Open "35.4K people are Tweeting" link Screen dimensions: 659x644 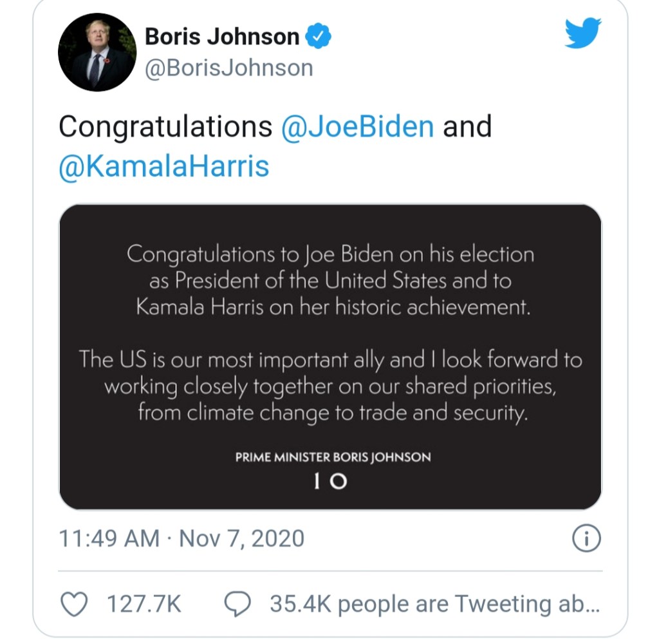pos(434,604)
